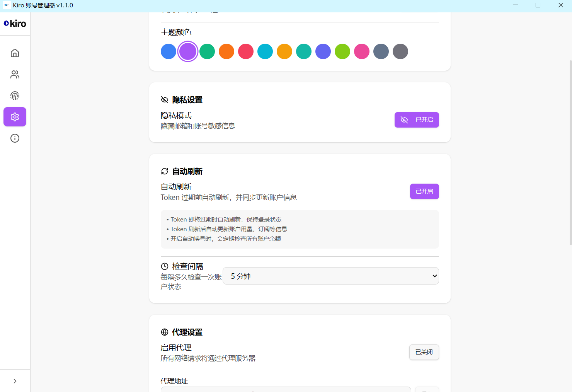Viewport: 572px width, 392px height.
Task: Click the 'Token 刷新后自动更新账户用量' bullet line
Action: coord(227,229)
